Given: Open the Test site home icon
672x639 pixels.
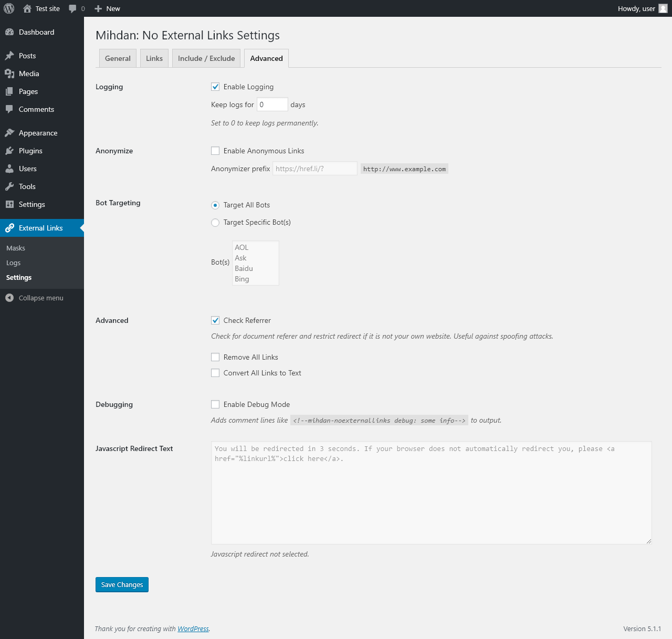Looking at the screenshot, I should 27,8.
